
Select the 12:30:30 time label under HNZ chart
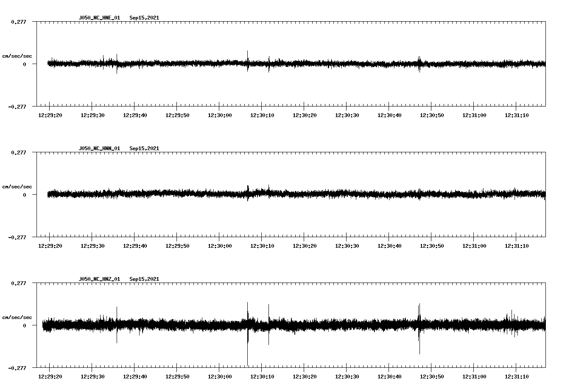coord(347,377)
